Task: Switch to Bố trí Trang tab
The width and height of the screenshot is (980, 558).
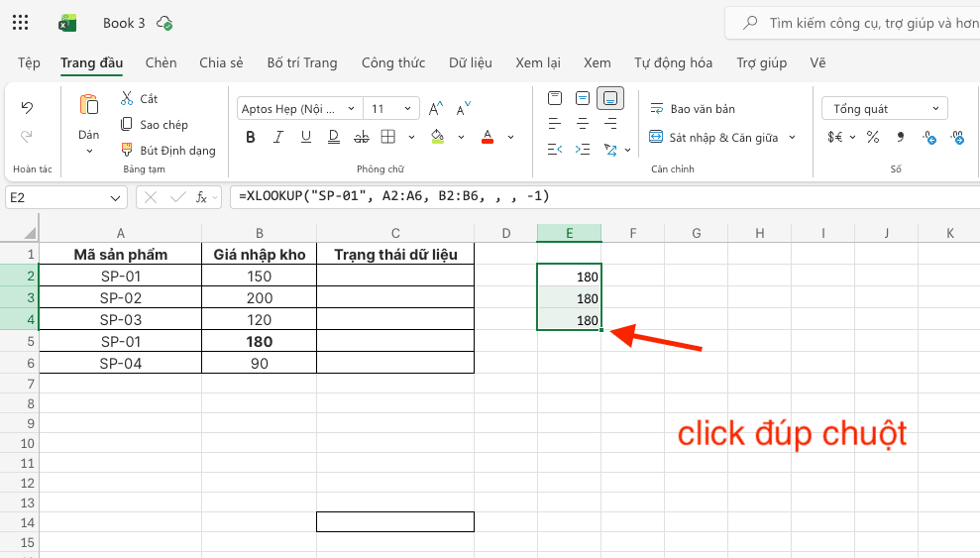Action: (302, 62)
